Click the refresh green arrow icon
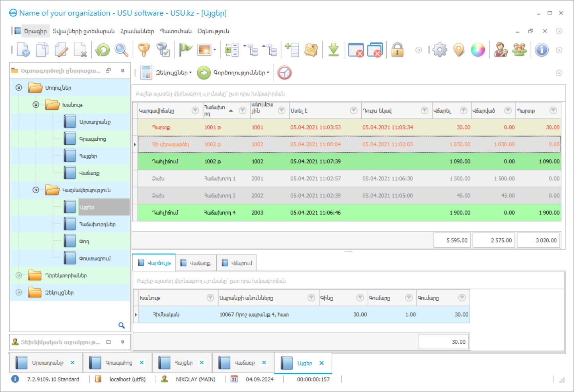This screenshot has height=392, width=574. point(103,50)
